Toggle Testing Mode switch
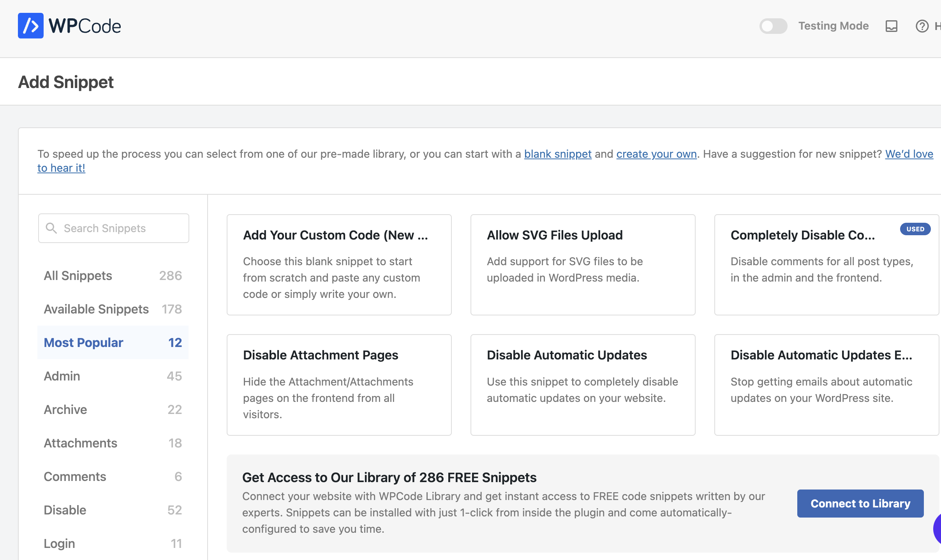This screenshot has height=560, width=941. pos(773,26)
